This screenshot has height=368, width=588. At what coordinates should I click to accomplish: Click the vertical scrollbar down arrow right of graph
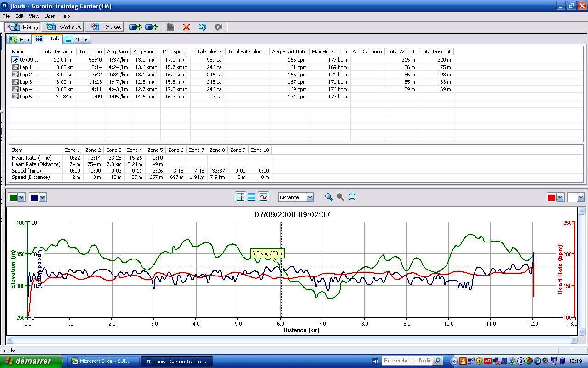pos(582,332)
